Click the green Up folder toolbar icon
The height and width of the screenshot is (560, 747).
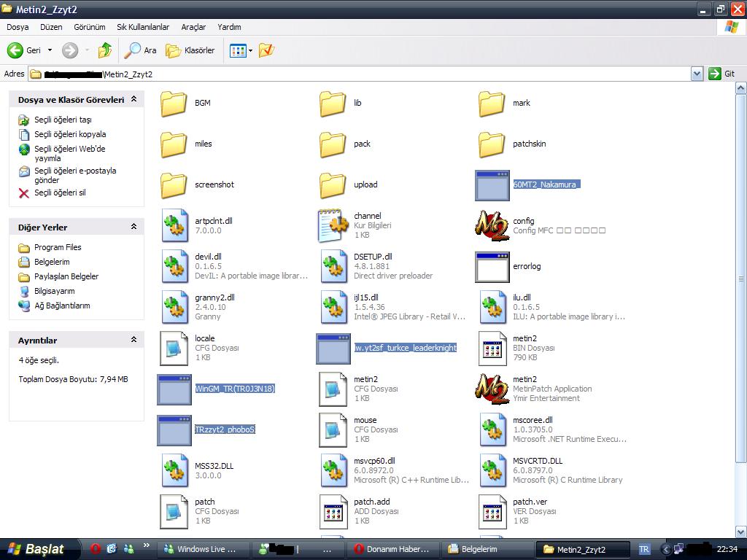tap(105, 50)
